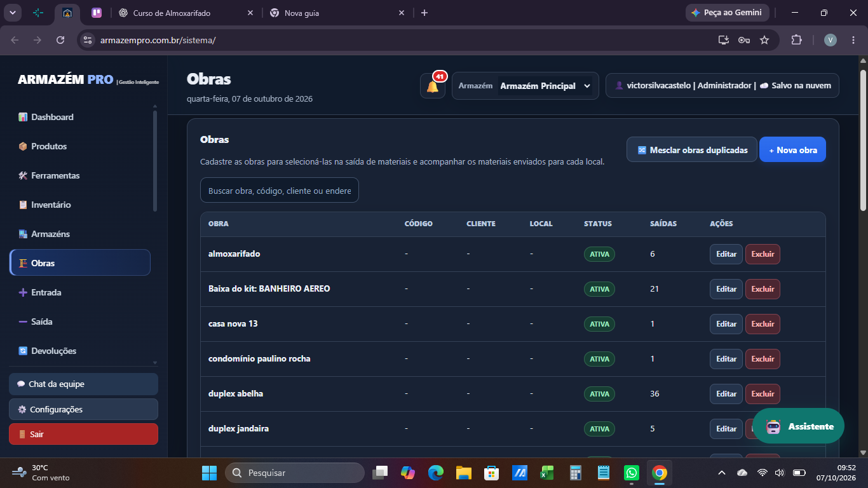Delete the duplex abelha obra
The height and width of the screenshot is (488, 868).
coord(763,394)
